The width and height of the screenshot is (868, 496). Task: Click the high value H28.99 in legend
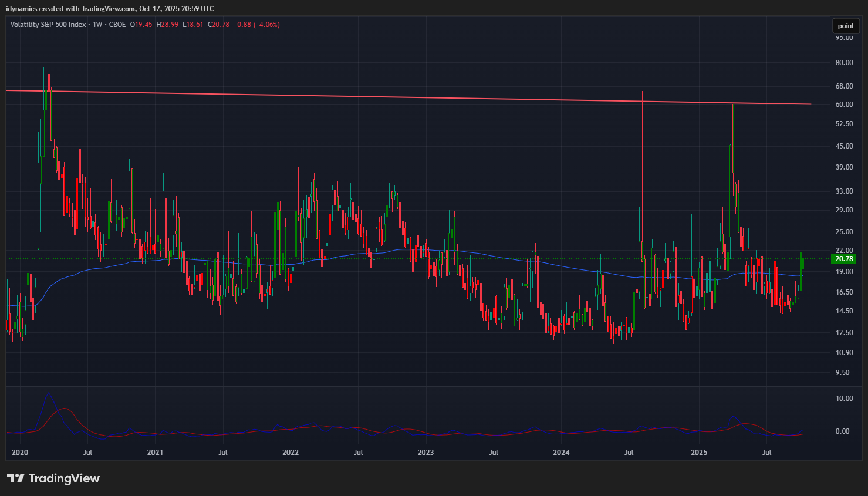[167, 25]
